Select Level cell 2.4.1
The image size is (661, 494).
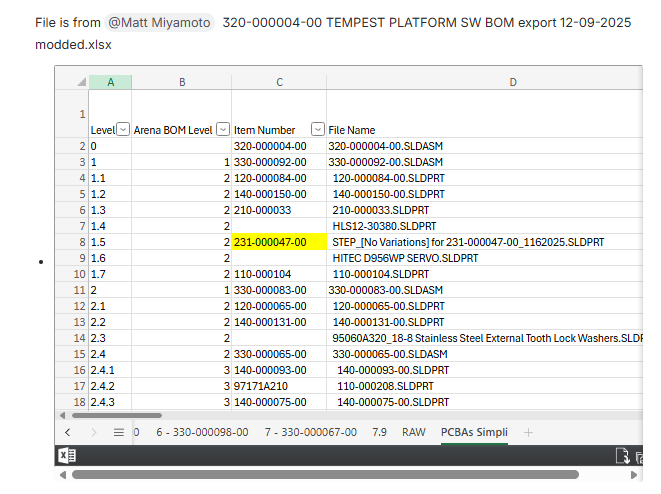[110, 370]
